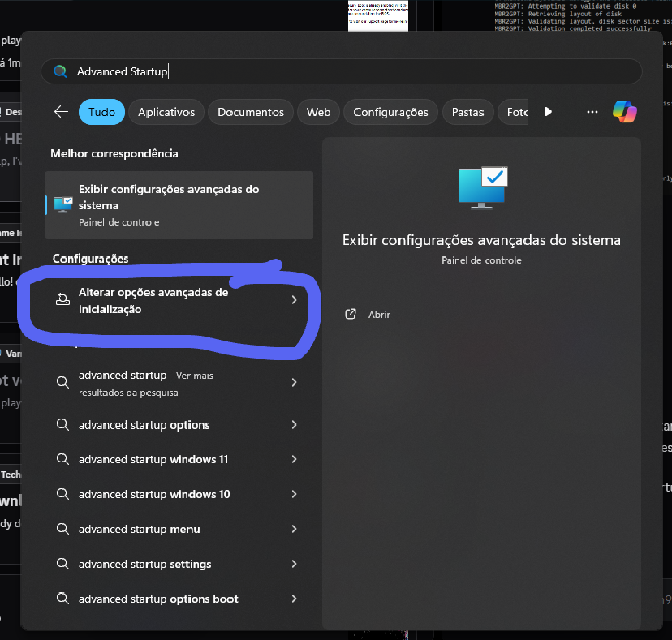
Task: Select suggestion advanced startup menu
Action: tap(179, 530)
